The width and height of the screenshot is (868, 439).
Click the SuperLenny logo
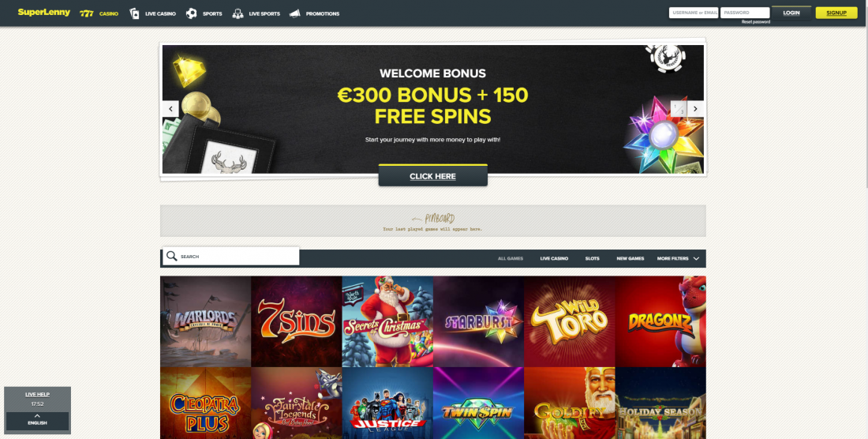(43, 12)
